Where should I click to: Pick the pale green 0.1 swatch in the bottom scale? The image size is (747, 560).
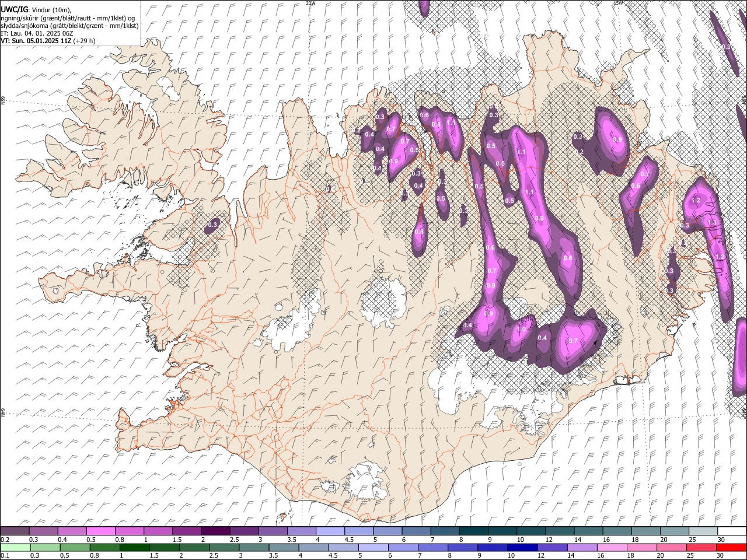[x=15, y=547]
